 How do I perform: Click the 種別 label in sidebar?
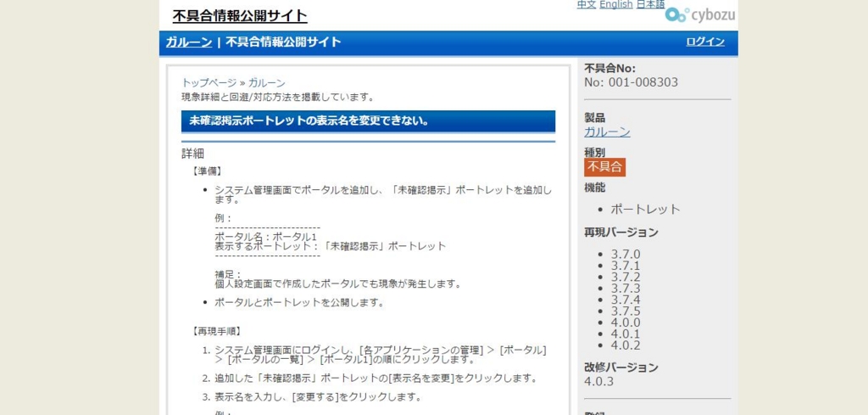[595, 152]
